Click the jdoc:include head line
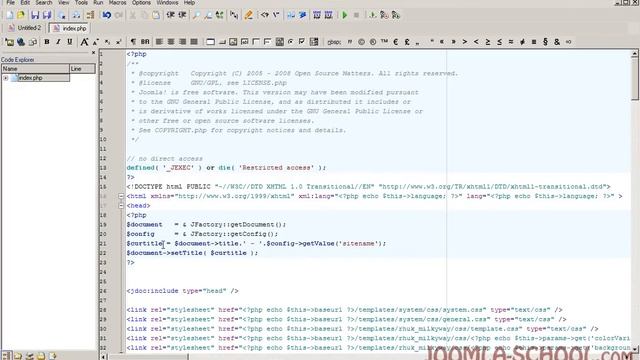The image size is (640, 360). 182,291
